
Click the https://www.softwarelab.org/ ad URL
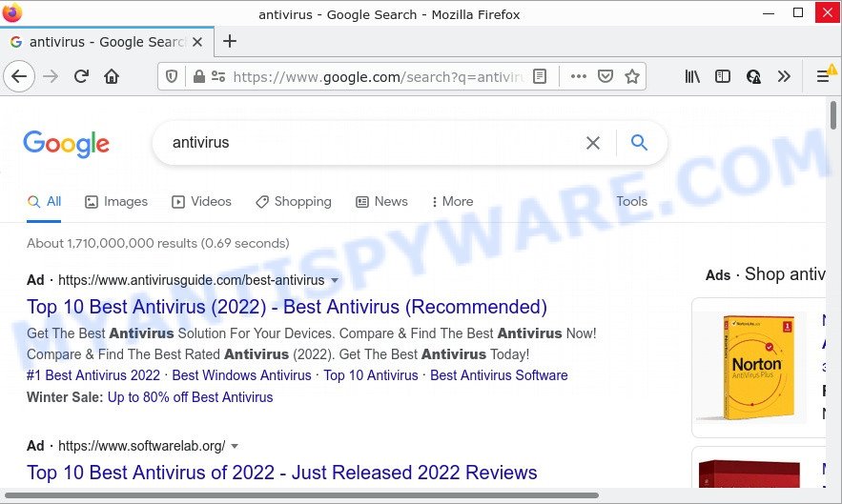coord(142,446)
